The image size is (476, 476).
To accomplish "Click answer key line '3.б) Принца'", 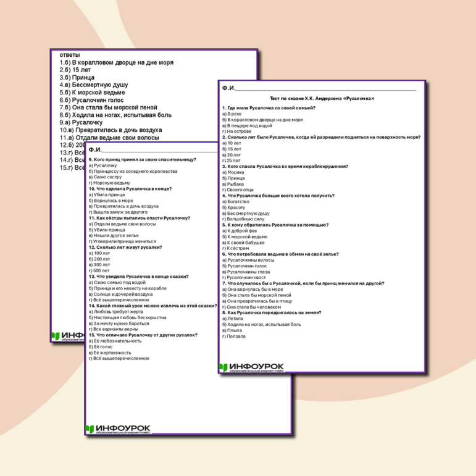I will coord(77,78).
